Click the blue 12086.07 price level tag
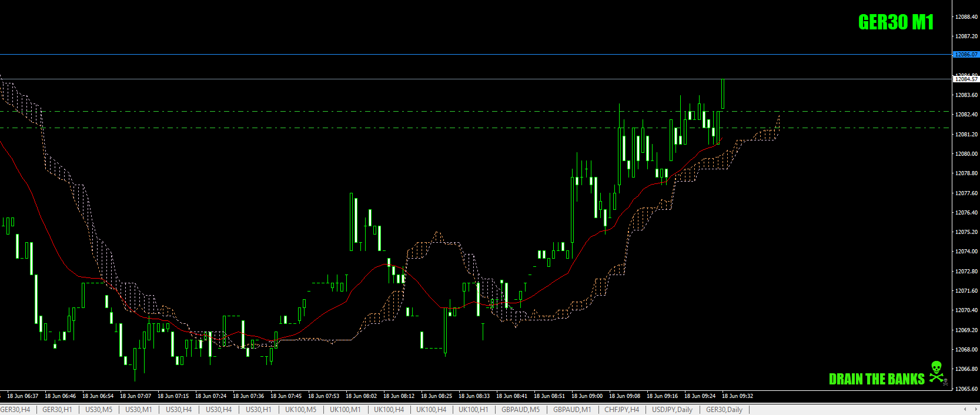Image resolution: width=980 pixels, height=415 pixels. click(x=966, y=55)
